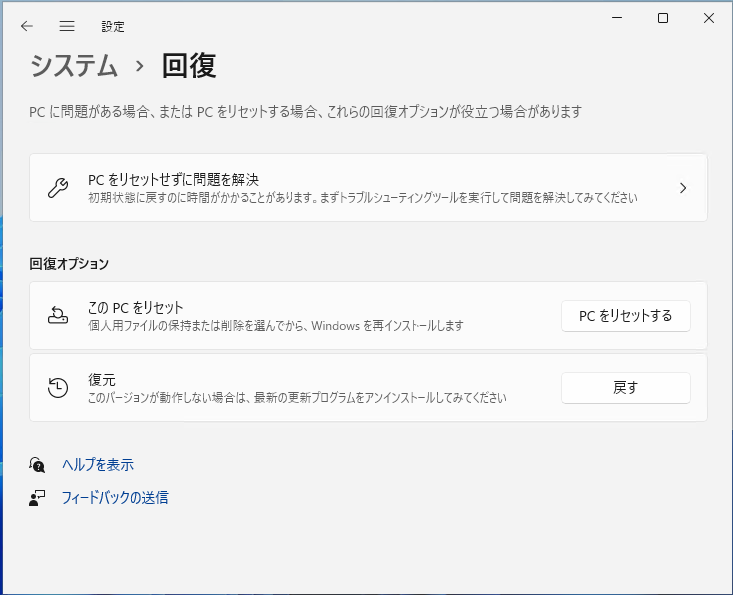Image resolution: width=733 pixels, height=595 pixels.
Task: Click the Reset this PC icon
Action: click(x=58, y=315)
